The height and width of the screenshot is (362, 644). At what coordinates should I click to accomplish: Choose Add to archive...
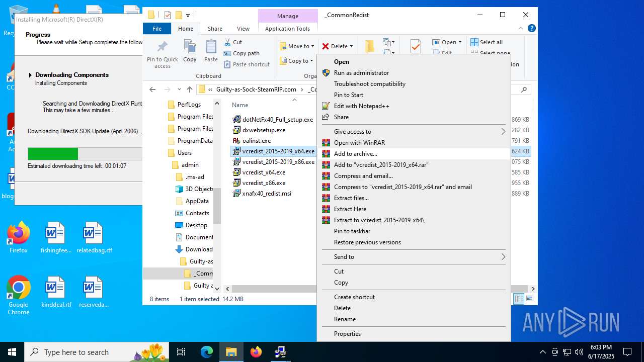coord(414,154)
